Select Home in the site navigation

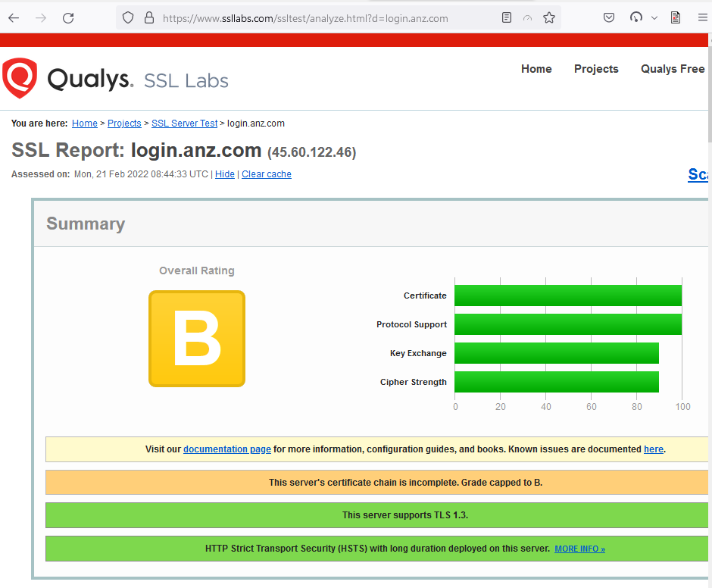[x=536, y=69]
